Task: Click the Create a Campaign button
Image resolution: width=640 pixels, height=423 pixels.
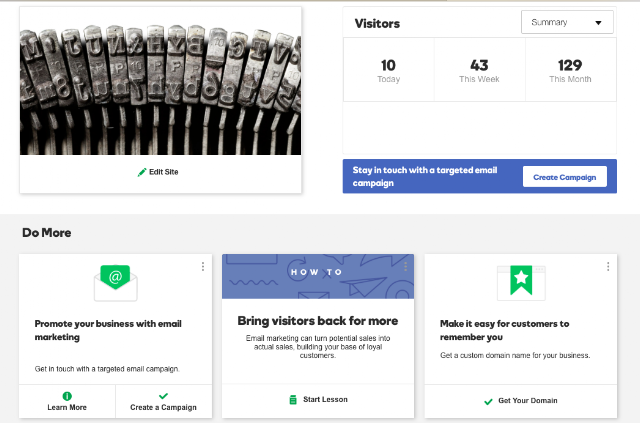Action: click(x=164, y=401)
